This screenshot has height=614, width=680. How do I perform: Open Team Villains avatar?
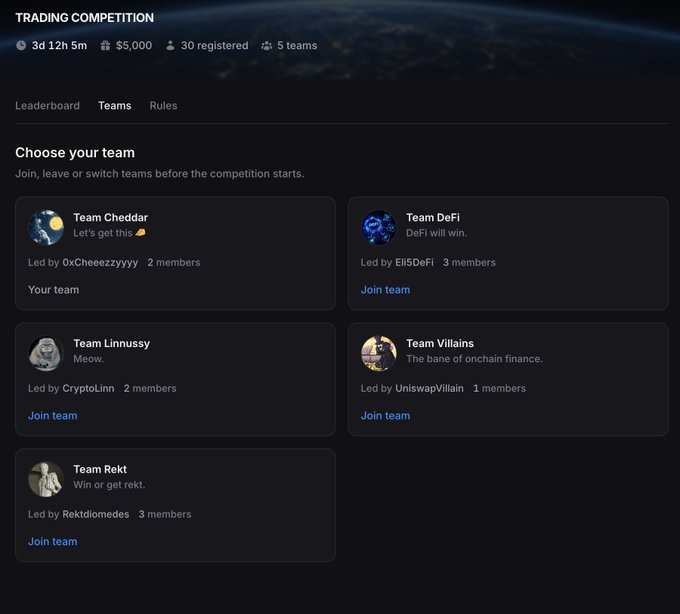(x=379, y=353)
